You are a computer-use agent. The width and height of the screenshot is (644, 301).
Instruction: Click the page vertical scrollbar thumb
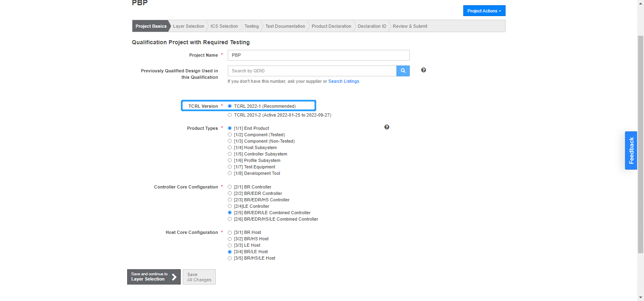(640, 144)
